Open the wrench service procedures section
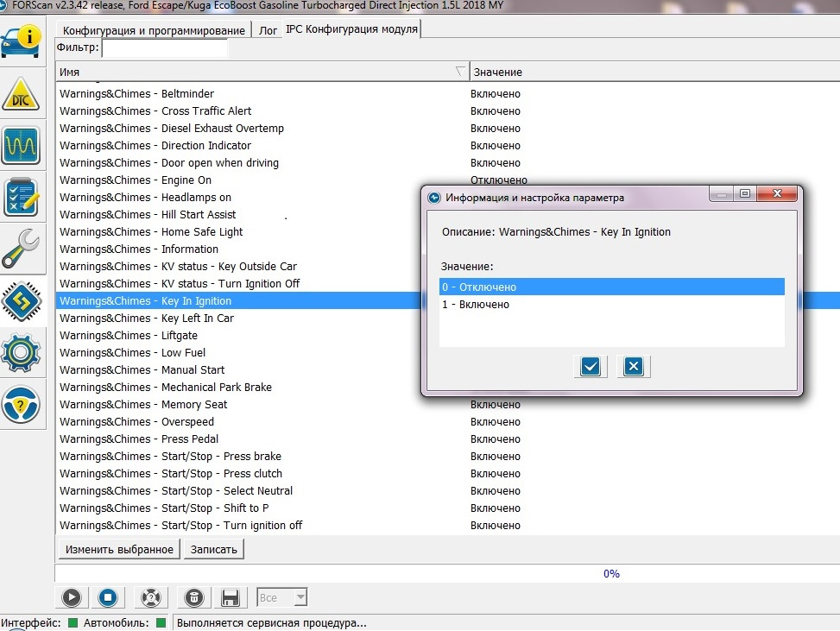The width and height of the screenshot is (840, 631). click(x=21, y=249)
